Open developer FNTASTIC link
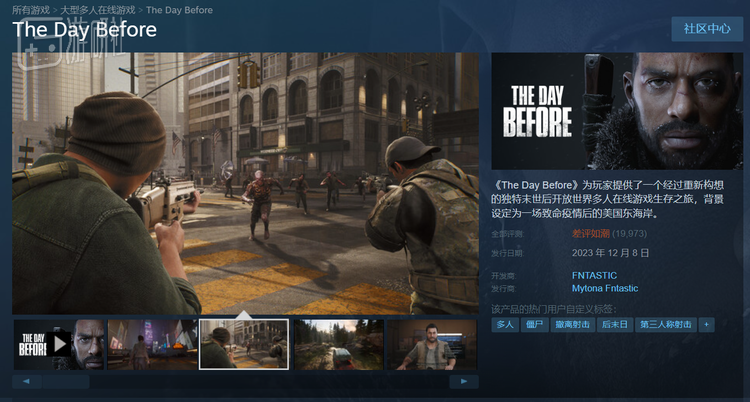This screenshot has width=750, height=402. (594, 275)
